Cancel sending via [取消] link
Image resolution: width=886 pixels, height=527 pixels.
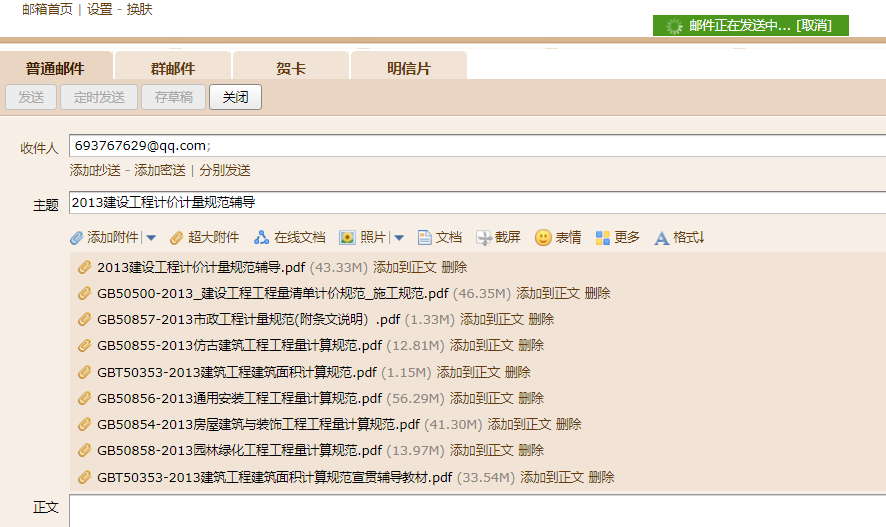tap(814, 25)
